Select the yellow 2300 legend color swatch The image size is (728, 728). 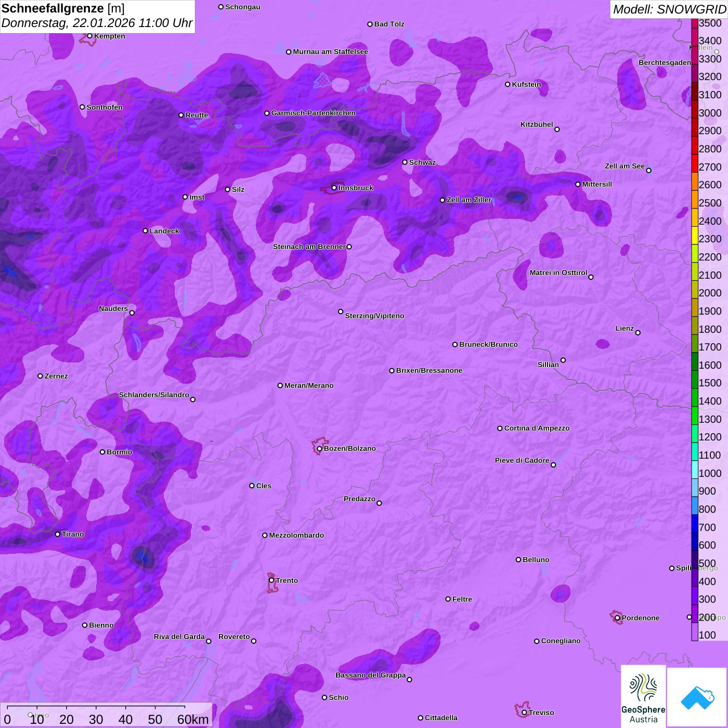coord(695,236)
